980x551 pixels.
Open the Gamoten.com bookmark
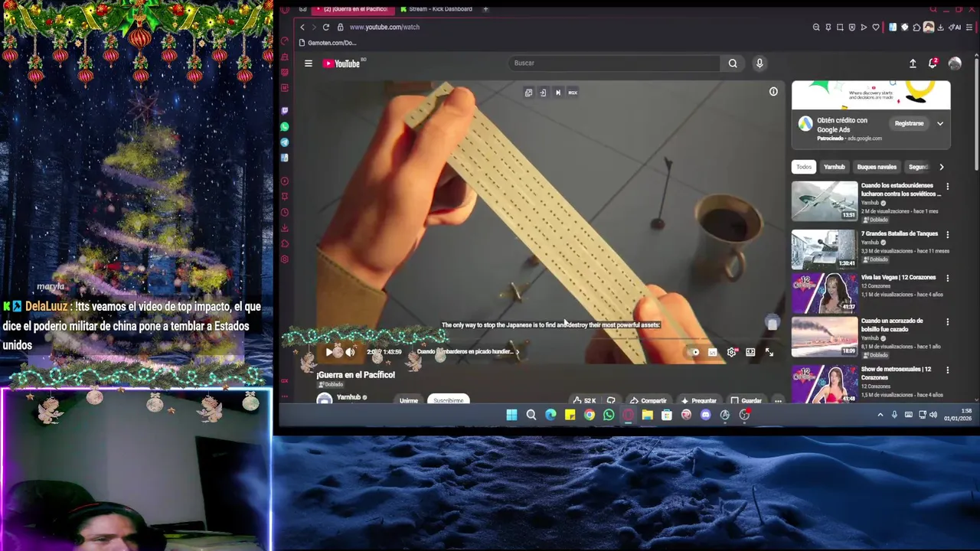pyautogui.click(x=328, y=43)
